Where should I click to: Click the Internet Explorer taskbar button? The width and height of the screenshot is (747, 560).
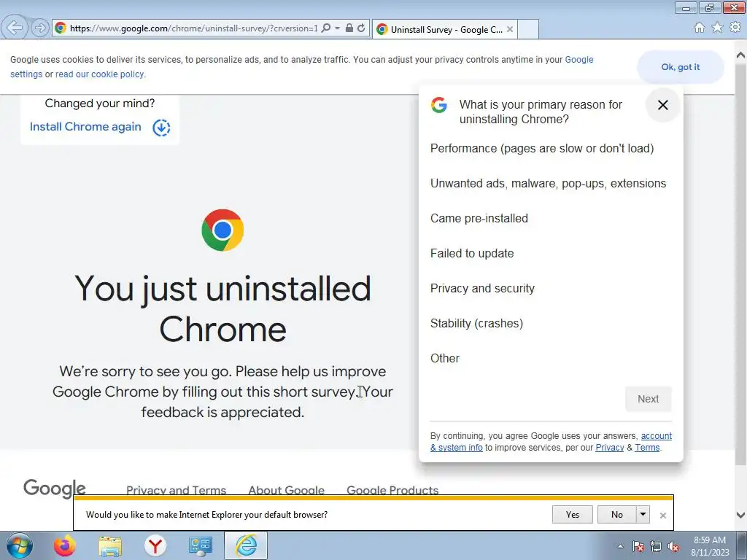pyautogui.click(x=246, y=545)
